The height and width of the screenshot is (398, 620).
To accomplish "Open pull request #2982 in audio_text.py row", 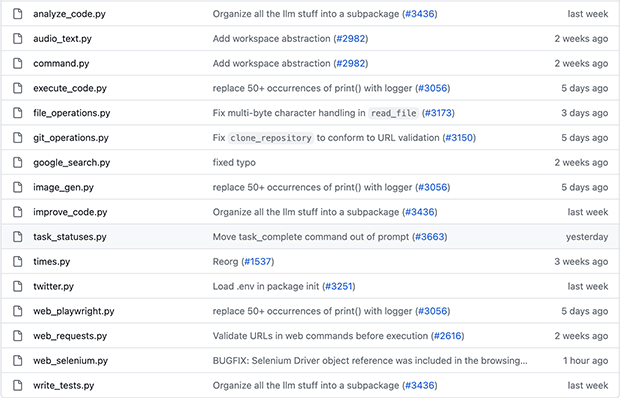I will point(351,39).
